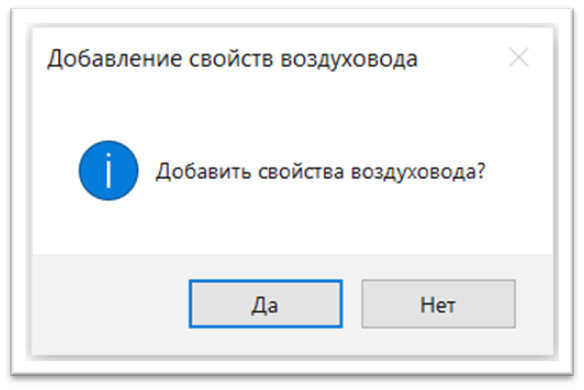Click the word 'Добавление' in the window title
584x390 pixels.
click(x=115, y=59)
